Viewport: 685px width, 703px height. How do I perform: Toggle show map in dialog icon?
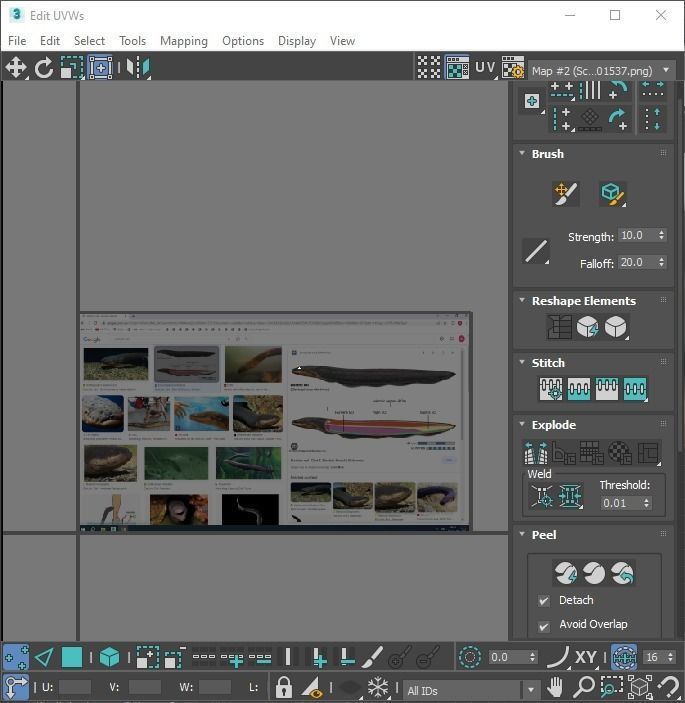457,67
